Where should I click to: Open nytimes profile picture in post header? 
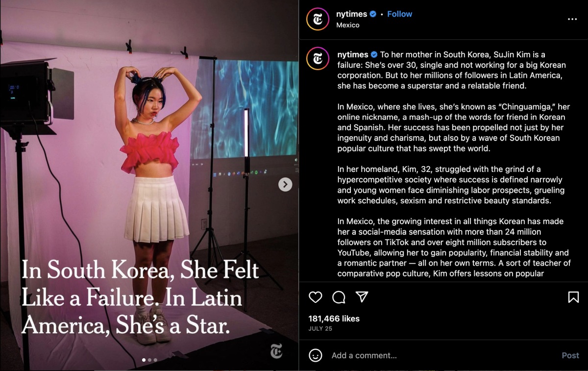pyautogui.click(x=318, y=19)
